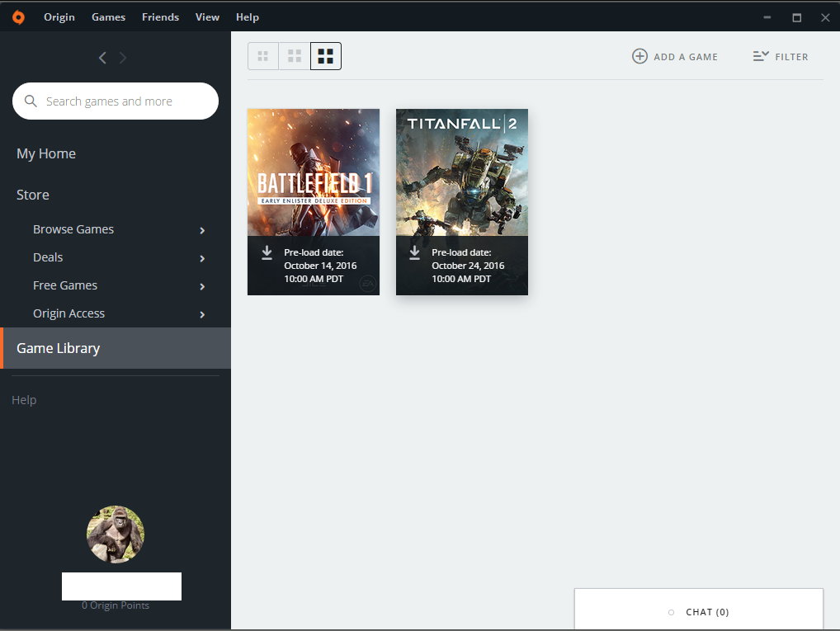Open the Help menu in menu bar
Image resolution: width=840 pixels, height=631 pixels.
point(248,17)
